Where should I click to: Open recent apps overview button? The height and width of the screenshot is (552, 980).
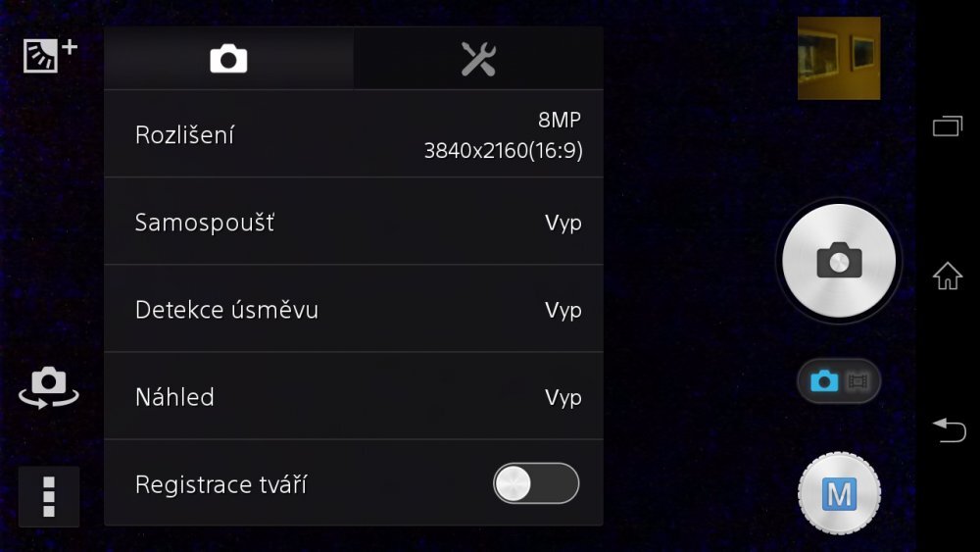coord(948,126)
